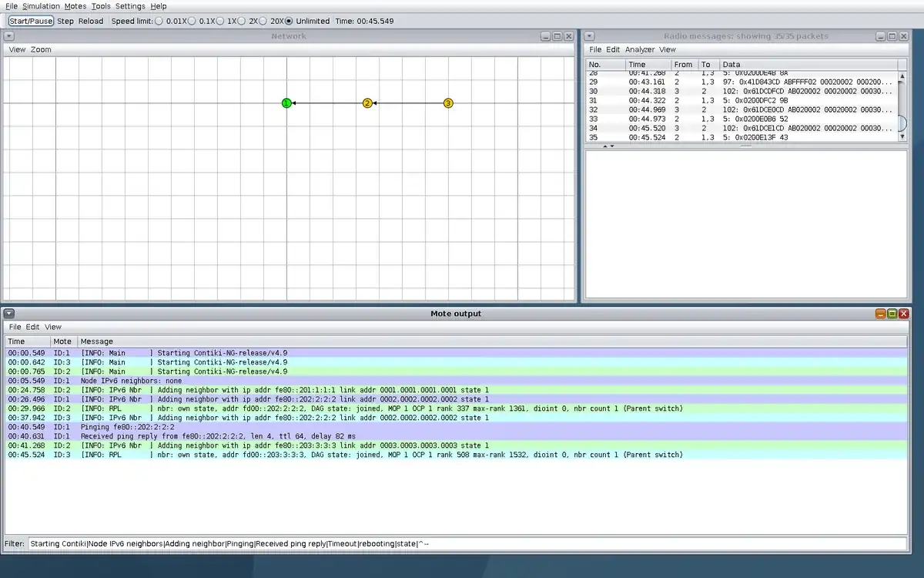924x578 pixels.
Task: Select the 00:45.524 ID:3 RPL log row
Action: [x=457, y=455]
